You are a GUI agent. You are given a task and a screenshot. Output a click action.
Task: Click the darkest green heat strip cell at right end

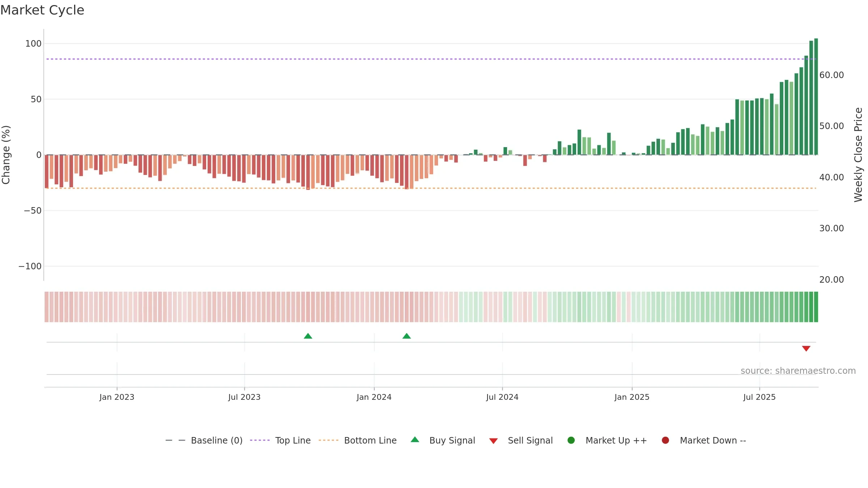click(x=816, y=307)
